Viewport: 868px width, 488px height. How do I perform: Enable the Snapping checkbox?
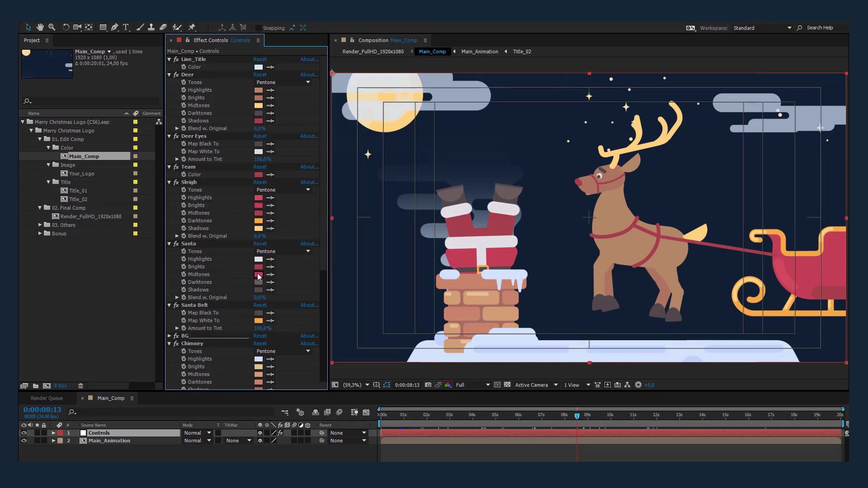tap(259, 28)
